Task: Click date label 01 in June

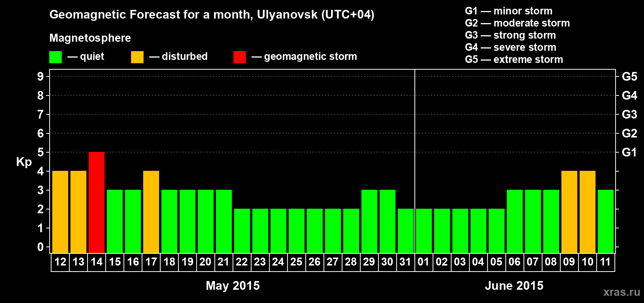Action: click(x=424, y=262)
